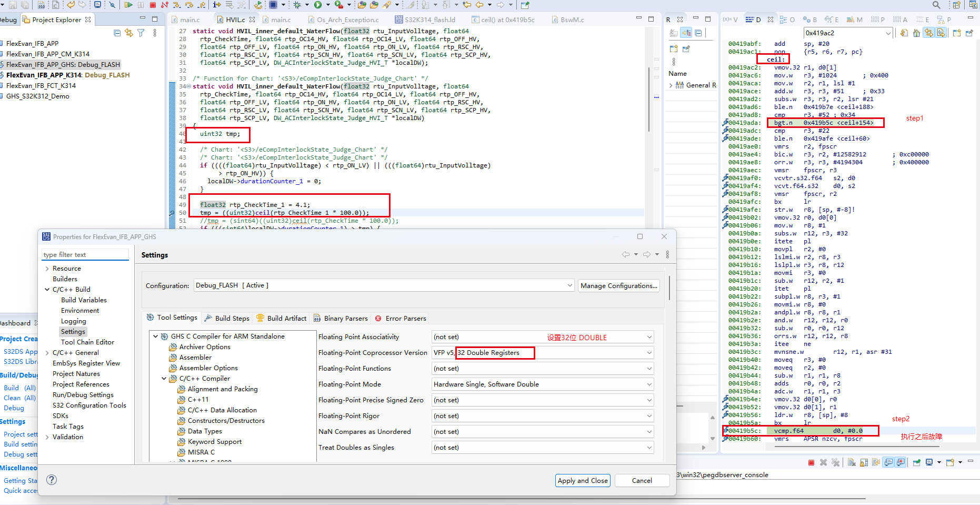
Task: Toggle Show Console When Standard Out Changes
Action: 889,462
